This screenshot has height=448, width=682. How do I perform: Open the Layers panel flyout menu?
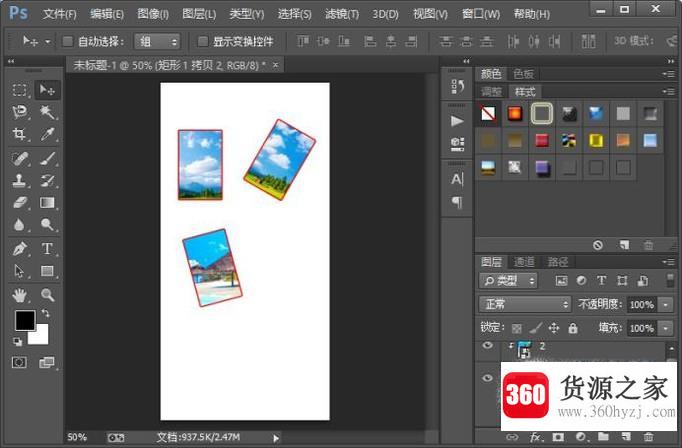pyautogui.click(x=669, y=262)
